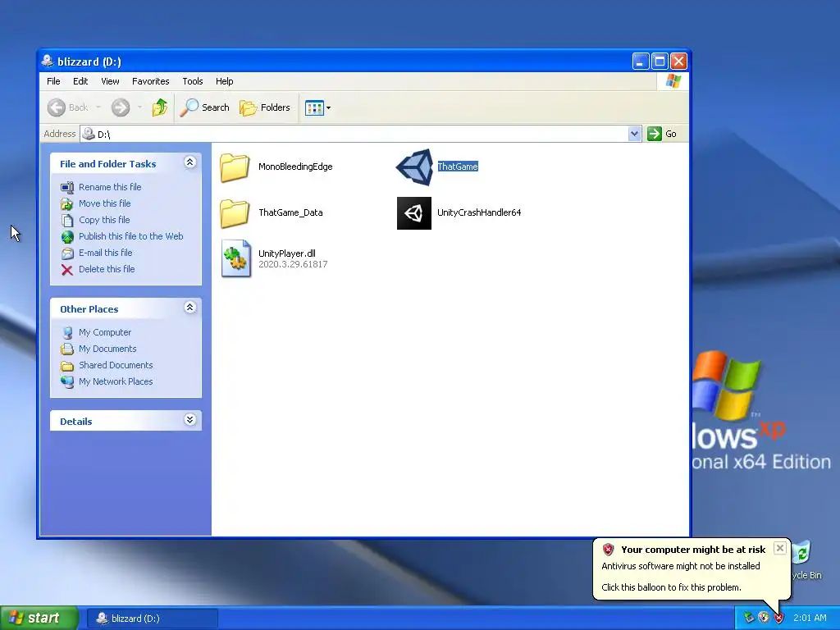
Task: Click the Search magnifier toolbar button
Action: coord(204,107)
